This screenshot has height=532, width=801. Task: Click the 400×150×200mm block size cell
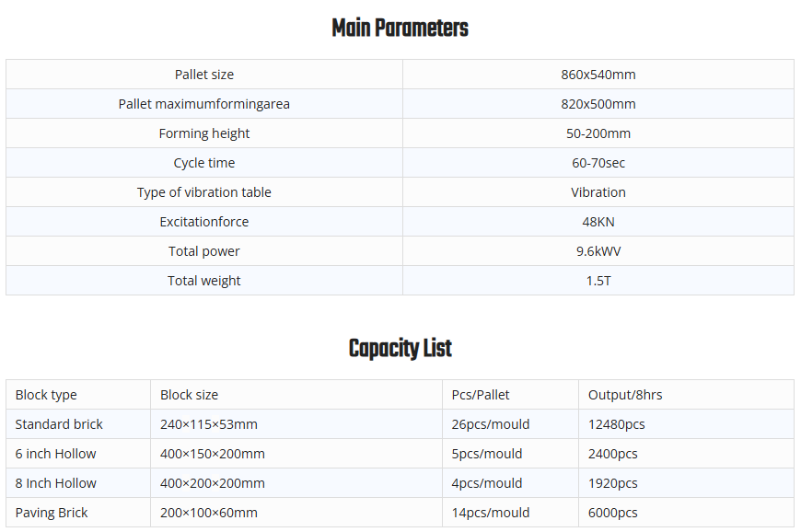point(213,454)
